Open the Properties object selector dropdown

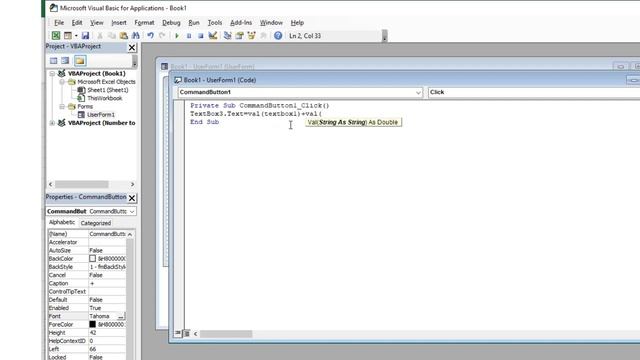pyautogui.click(x=132, y=211)
